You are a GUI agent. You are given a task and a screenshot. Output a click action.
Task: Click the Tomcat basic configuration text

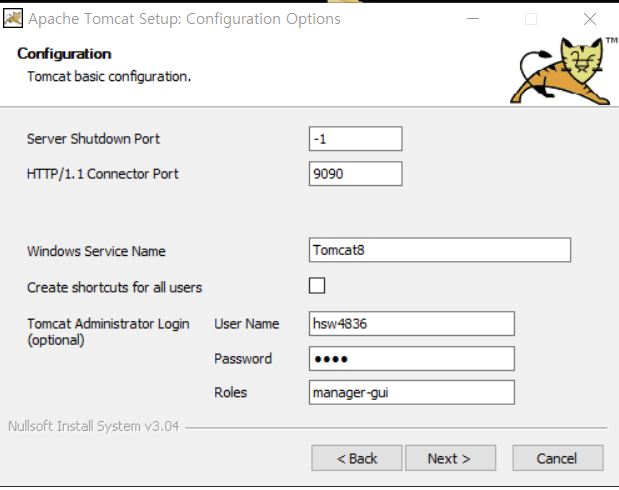click(x=109, y=76)
